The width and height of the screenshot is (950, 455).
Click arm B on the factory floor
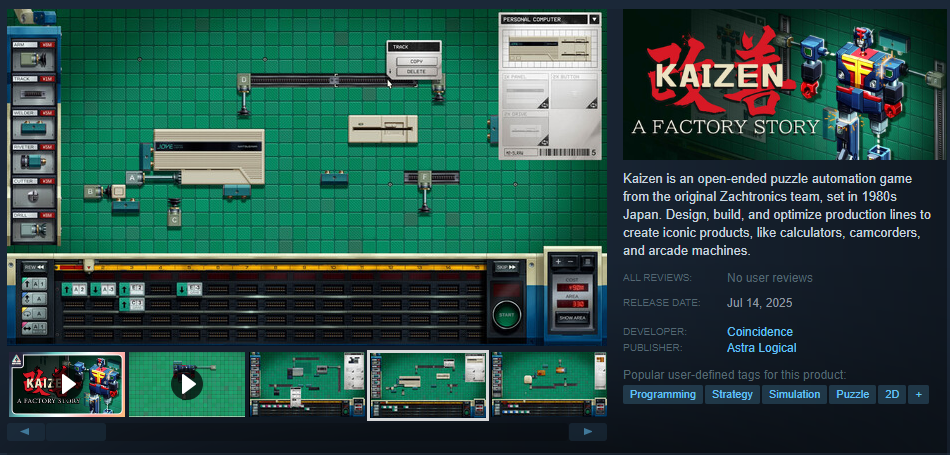[91, 191]
